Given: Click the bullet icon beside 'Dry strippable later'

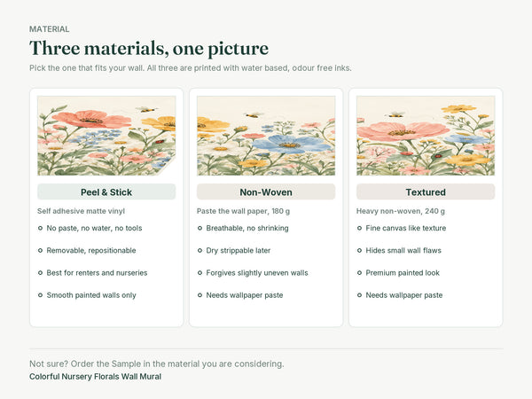Looking at the screenshot, I should click(x=199, y=251).
